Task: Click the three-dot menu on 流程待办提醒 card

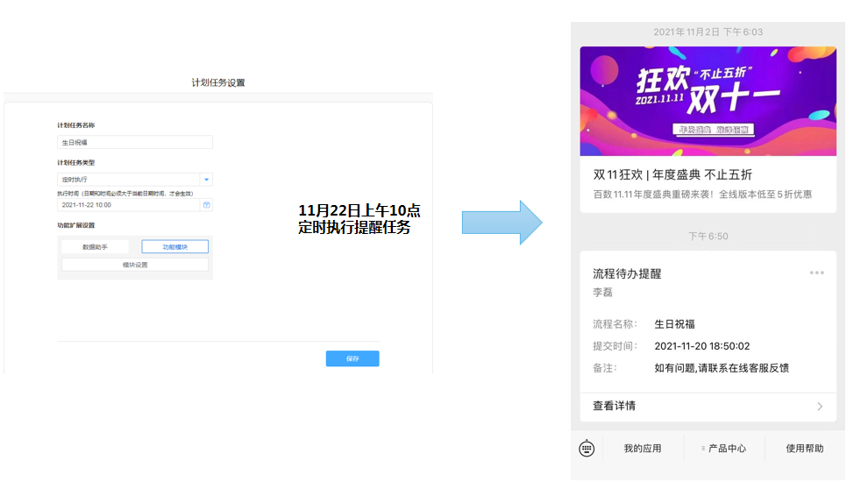Action: (x=816, y=273)
